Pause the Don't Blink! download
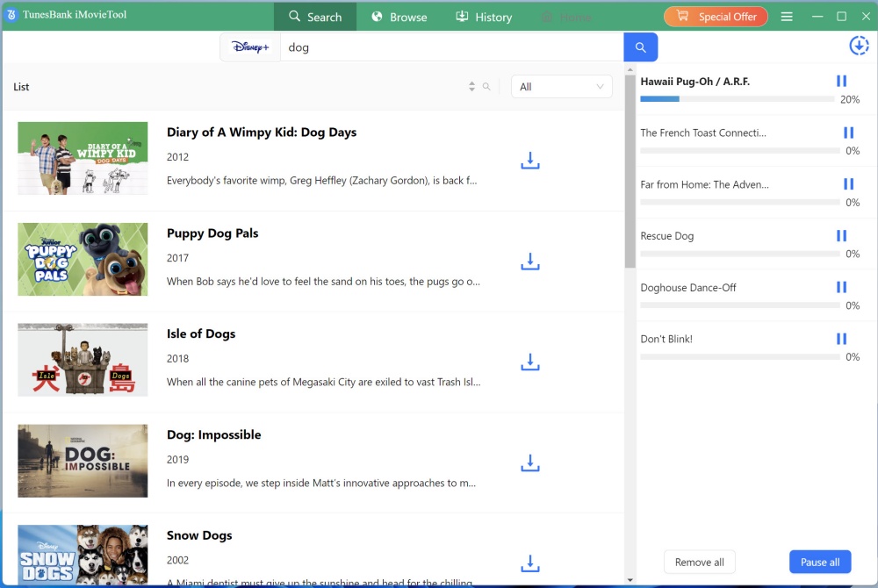Image resolution: width=878 pixels, height=588 pixels. [x=841, y=340]
